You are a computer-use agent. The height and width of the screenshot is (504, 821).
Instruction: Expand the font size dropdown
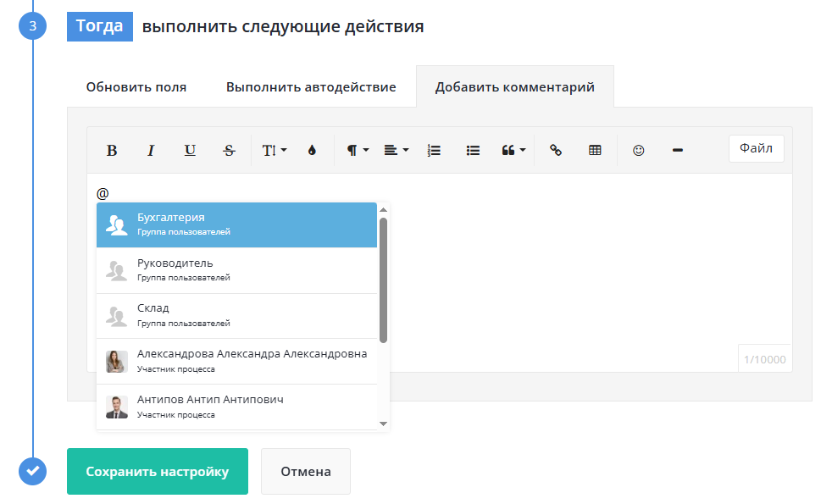coord(274,150)
